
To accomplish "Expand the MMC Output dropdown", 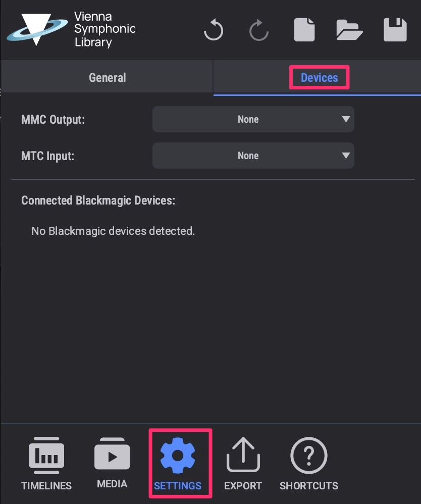I will tap(253, 119).
